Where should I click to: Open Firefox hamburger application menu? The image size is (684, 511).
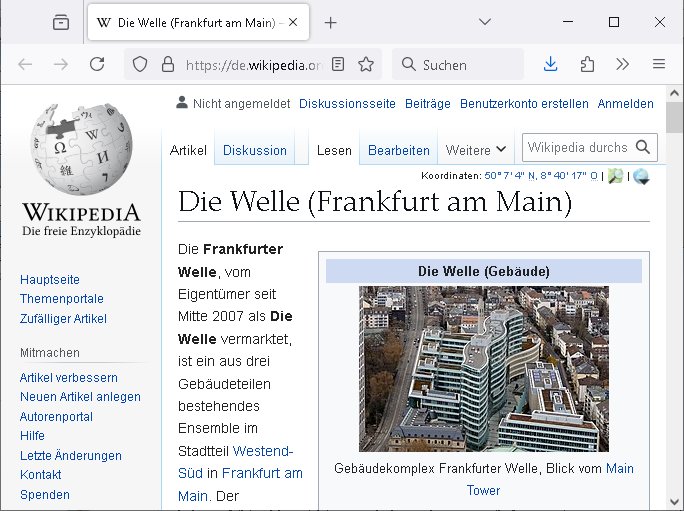click(658, 64)
